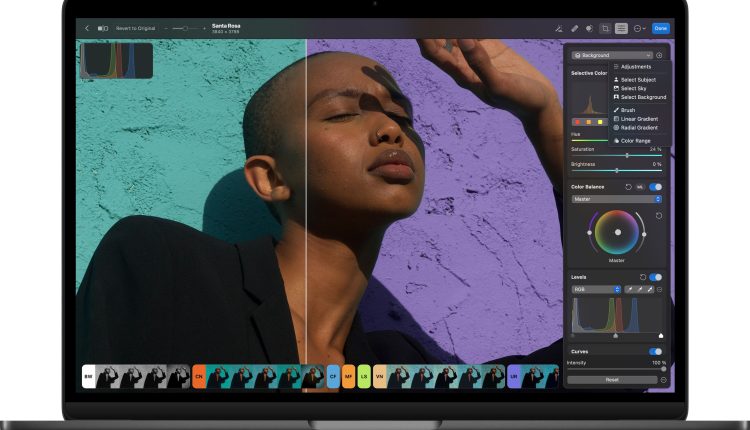
Task: Open the RGB channel dropdown in Levels
Action: tap(596, 289)
